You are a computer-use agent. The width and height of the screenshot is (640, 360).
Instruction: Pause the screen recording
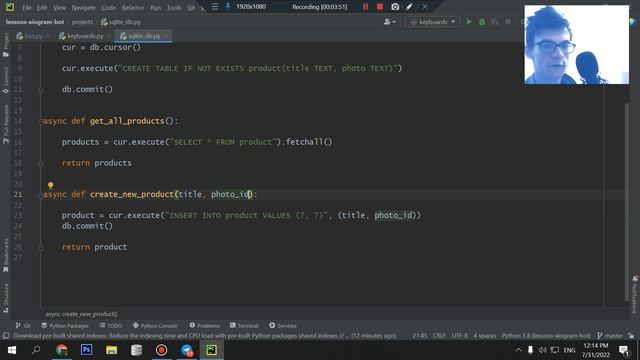[365, 7]
